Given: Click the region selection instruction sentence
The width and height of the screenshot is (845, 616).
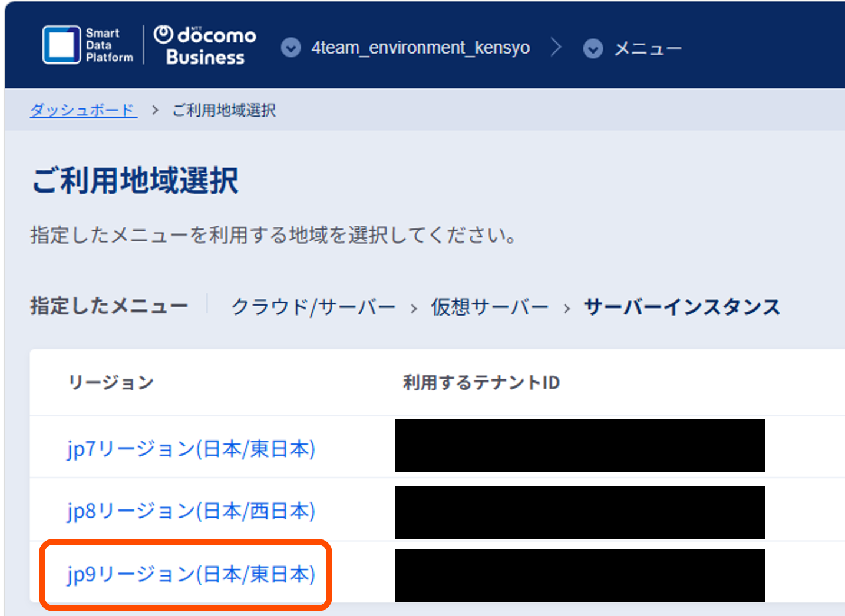Looking at the screenshot, I should coord(274,236).
